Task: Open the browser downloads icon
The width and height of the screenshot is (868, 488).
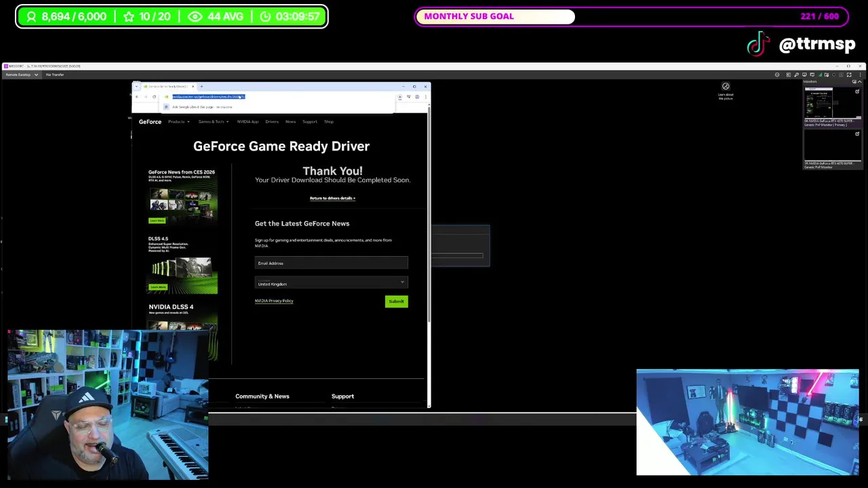Action: click(400, 97)
